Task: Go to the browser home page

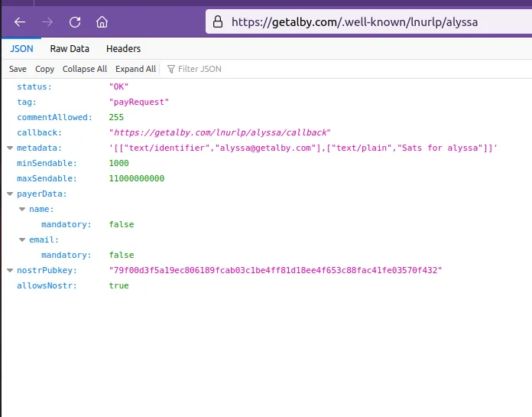Action: click(102, 21)
